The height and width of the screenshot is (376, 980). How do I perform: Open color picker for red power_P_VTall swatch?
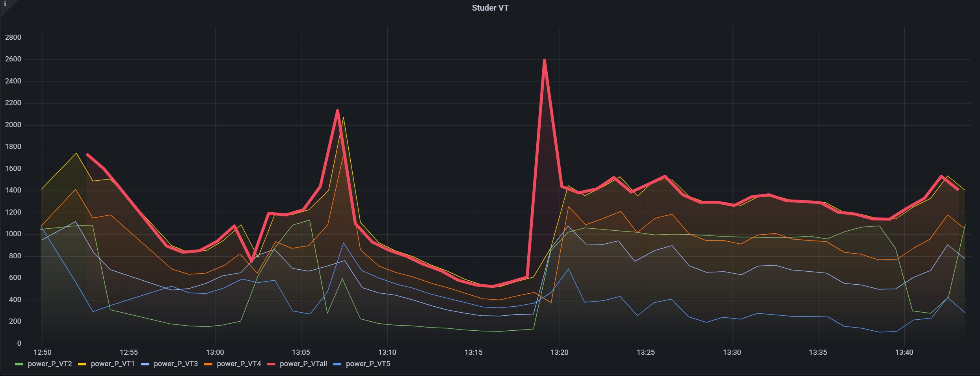271,364
